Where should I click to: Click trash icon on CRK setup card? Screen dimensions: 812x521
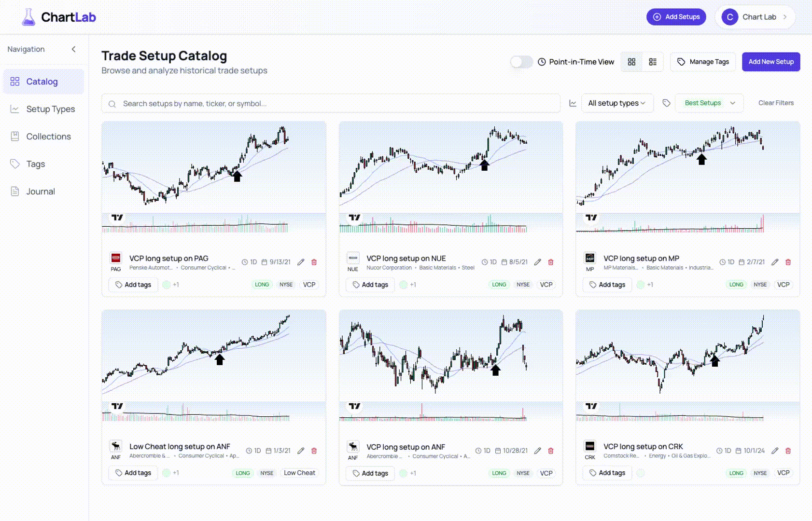788,451
